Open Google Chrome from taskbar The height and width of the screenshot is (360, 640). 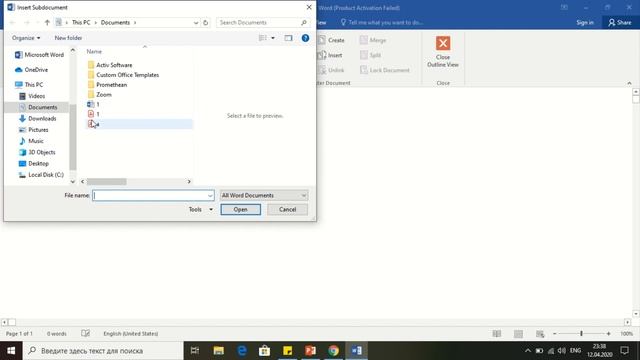click(x=333, y=351)
